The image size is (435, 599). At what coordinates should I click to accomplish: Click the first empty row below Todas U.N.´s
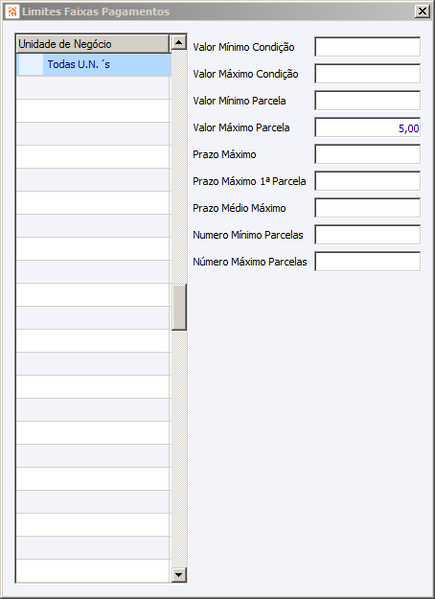tap(93, 88)
